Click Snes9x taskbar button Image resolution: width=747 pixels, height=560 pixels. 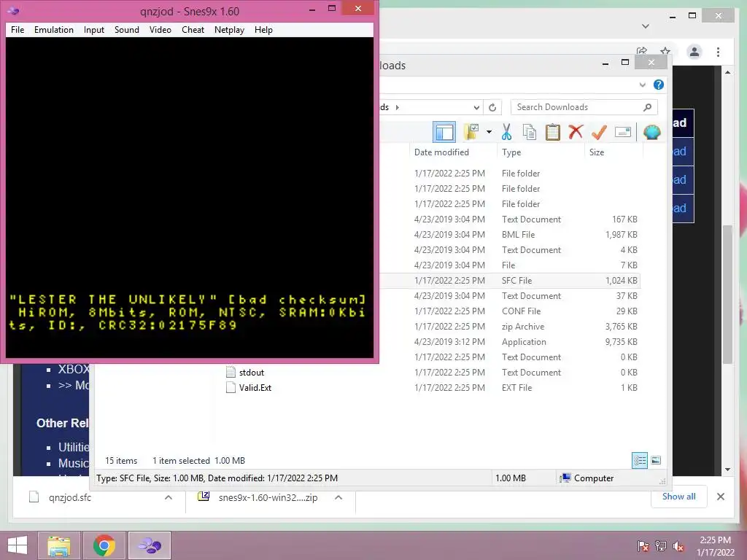(150, 545)
